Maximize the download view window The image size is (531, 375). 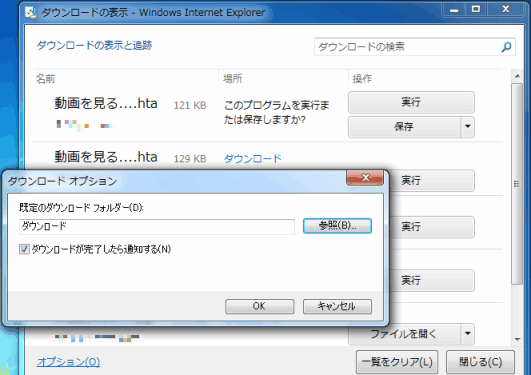click(476, 9)
